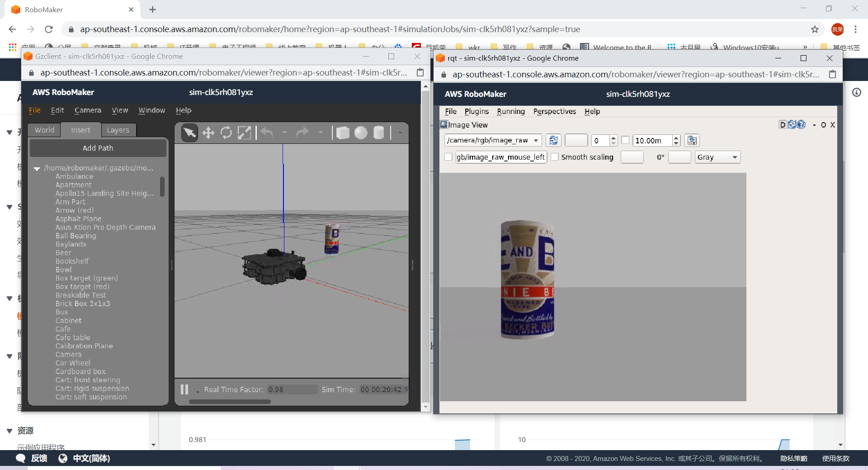Increase the zoom spinner value of 0
Screen dimensions: 868x470
(x=613, y=138)
